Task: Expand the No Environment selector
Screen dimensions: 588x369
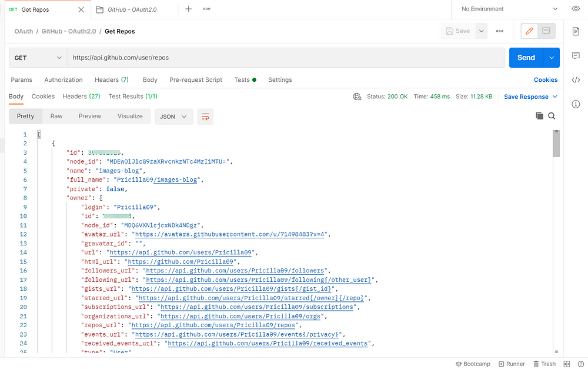Action: (x=509, y=9)
